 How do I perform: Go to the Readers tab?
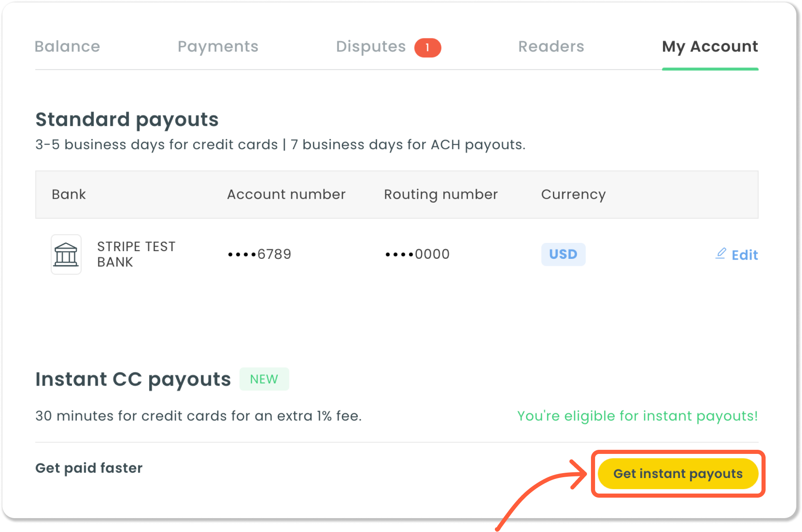[551, 47]
